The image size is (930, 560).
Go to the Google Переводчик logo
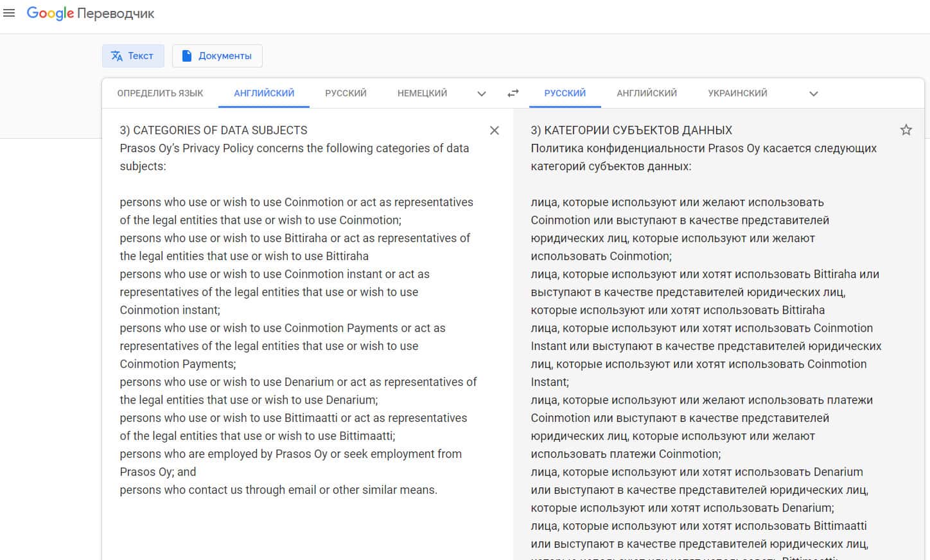(x=91, y=13)
